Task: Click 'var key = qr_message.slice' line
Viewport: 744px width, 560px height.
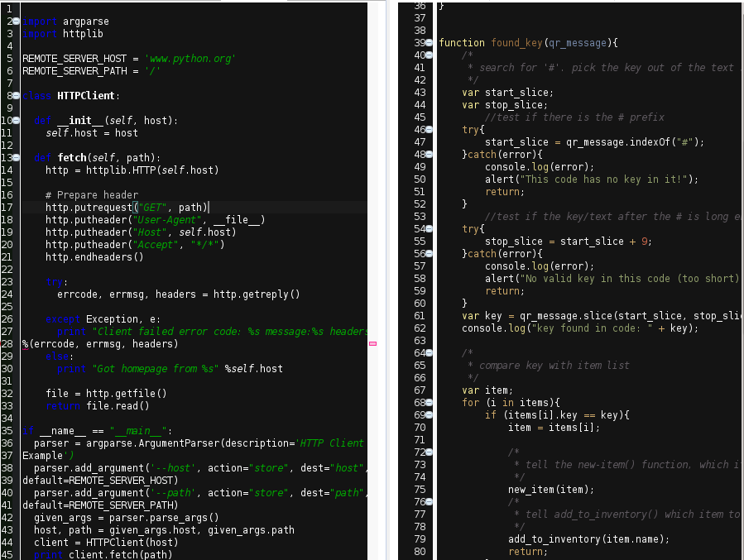Action: (601, 316)
